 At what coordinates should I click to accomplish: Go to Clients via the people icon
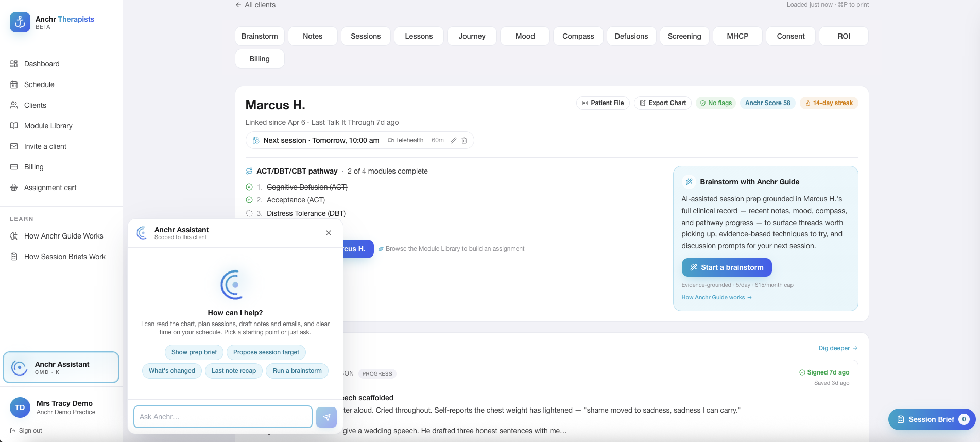(x=14, y=105)
